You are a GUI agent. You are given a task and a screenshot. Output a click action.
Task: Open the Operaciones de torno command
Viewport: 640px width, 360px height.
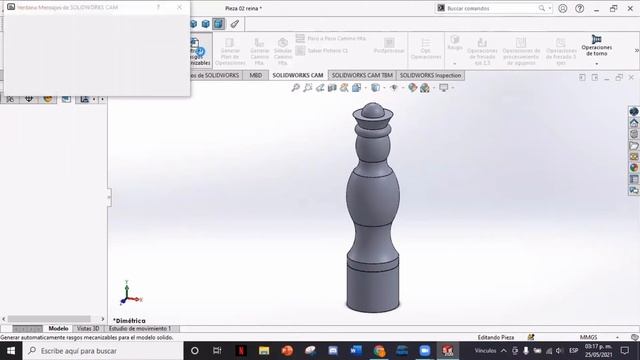click(596, 46)
